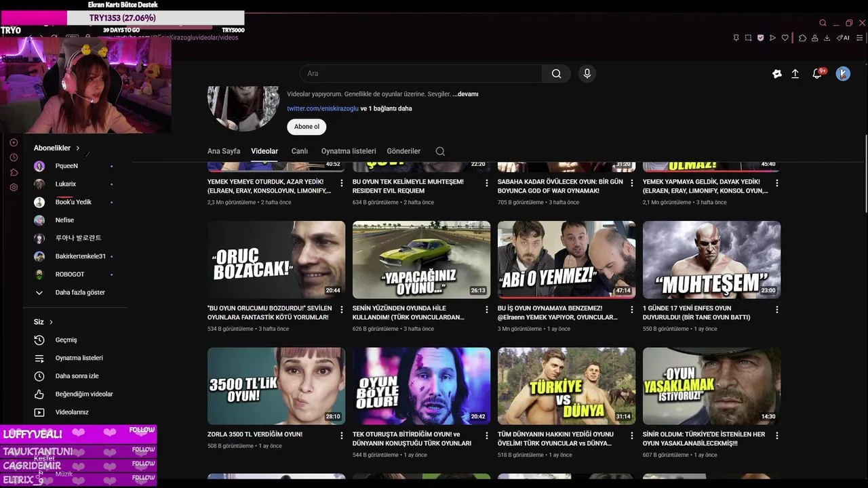
Task: Open the TÜRKİYE VS DÜNYA video thumbnail
Action: [566, 386]
